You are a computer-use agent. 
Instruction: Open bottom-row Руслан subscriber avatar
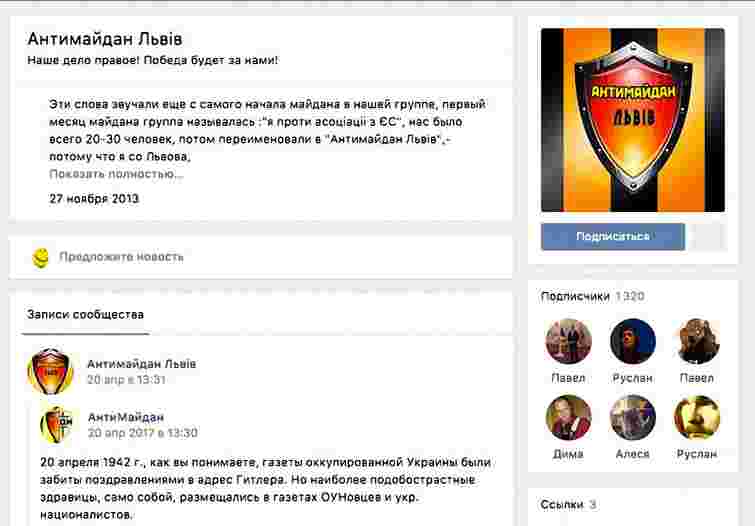coord(696,418)
